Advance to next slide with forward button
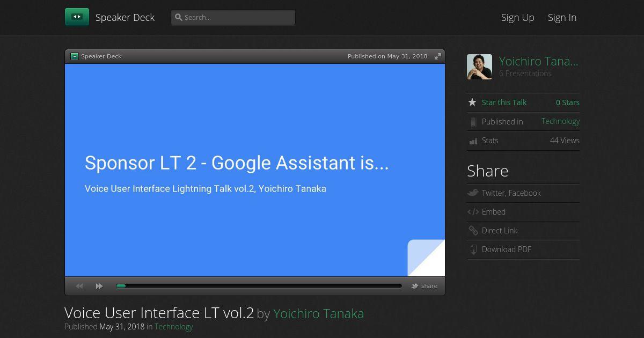Image resolution: width=644 pixels, height=338 pixels. (99, 286)
